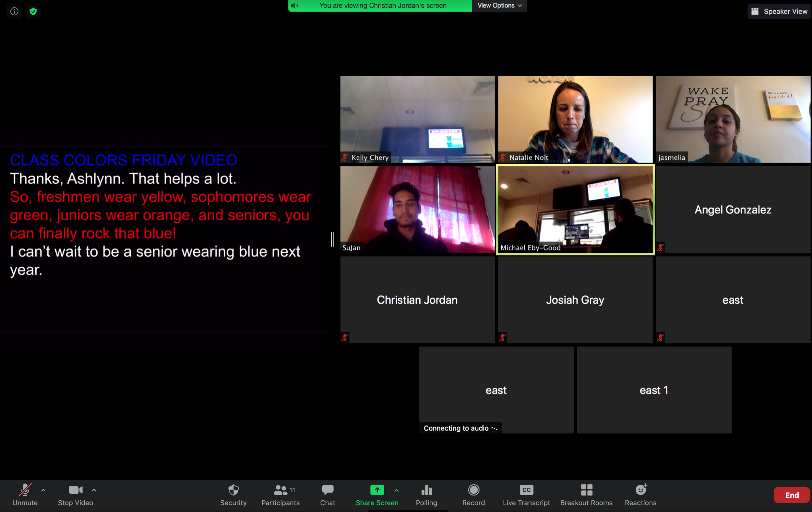
Task: Click the green encryption shield icon
Action: (x=33, y=11)
